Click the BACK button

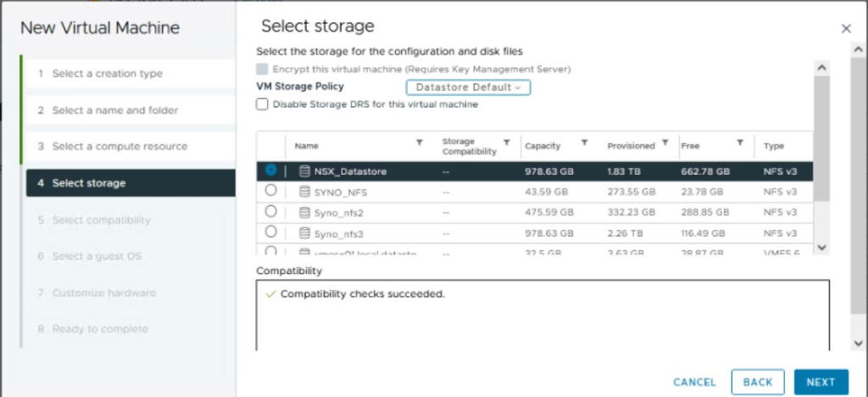point(758,382)
